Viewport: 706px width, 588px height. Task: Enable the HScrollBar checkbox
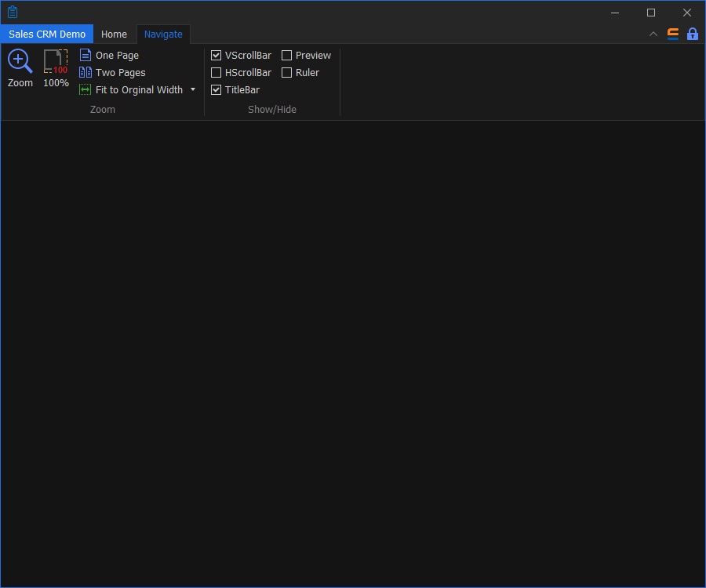[x=217, y=72]
